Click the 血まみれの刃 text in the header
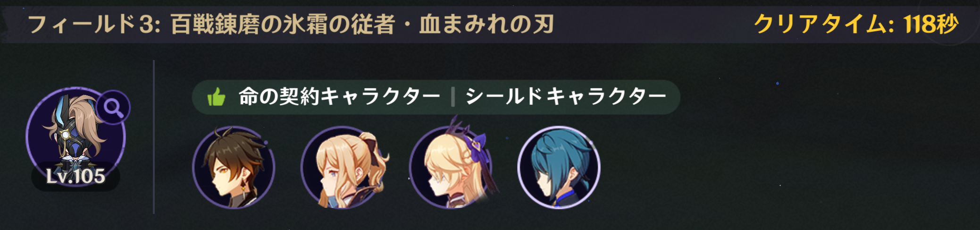 click(486, 25)
